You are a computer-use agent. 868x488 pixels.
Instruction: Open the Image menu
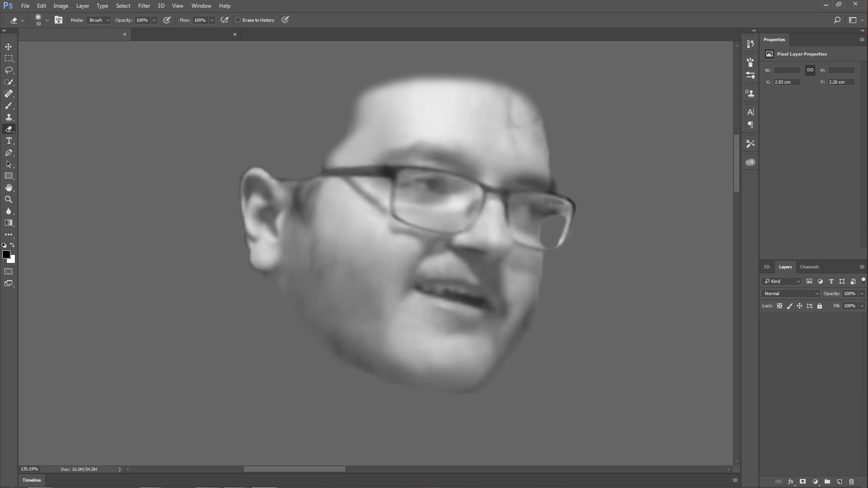tap(61, 6)
